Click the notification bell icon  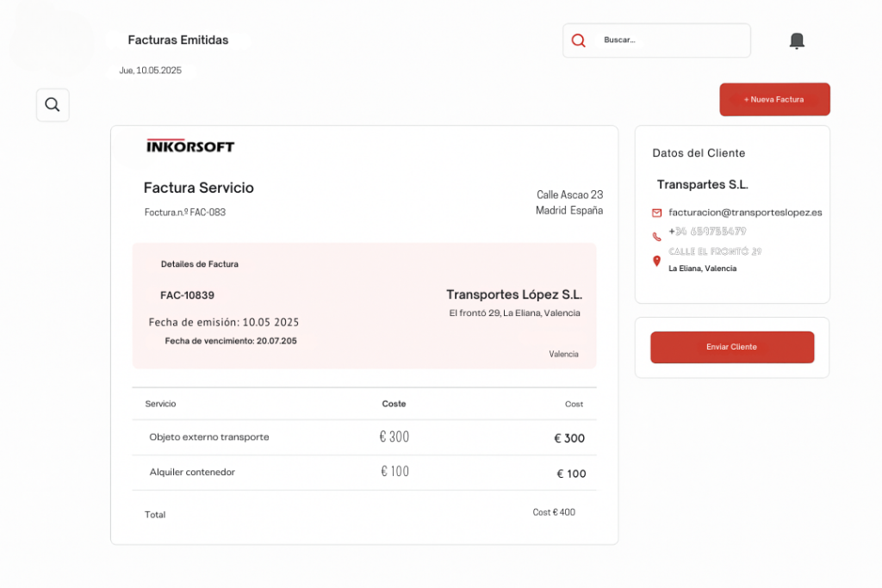tap(797, 40)
